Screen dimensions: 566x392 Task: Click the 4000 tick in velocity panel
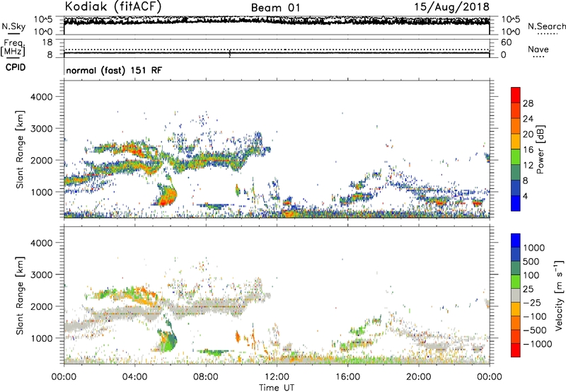pyautogui.click(x=41, y=243)
